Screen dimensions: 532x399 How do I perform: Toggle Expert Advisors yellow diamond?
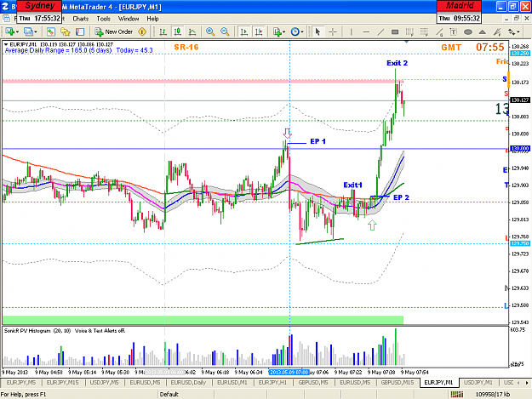click(142, 31)
